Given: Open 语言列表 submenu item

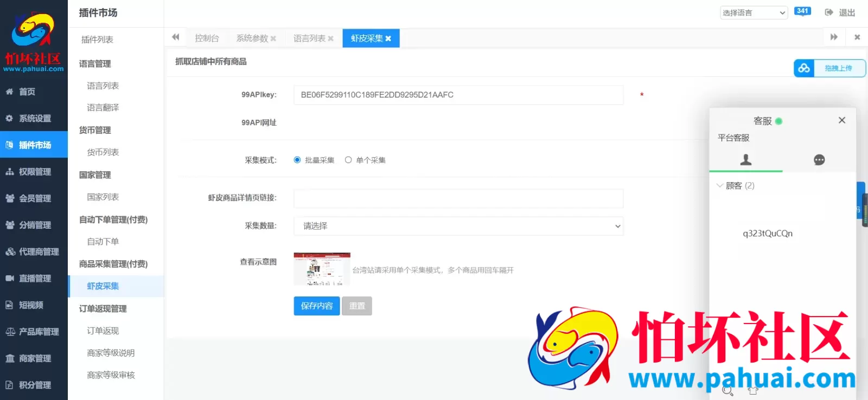Looking at the screenshot, I should point(103,86).
